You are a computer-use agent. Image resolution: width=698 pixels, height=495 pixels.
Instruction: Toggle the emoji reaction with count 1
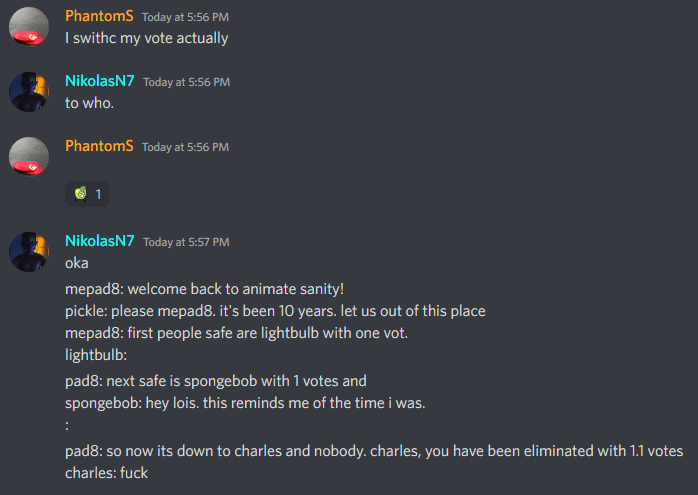88,194
